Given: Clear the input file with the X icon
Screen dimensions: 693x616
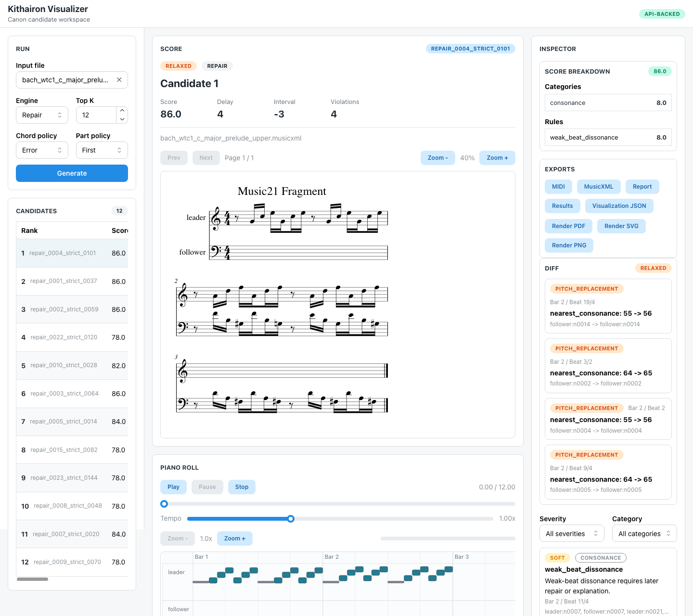Looking at the screenshot, I should pos(119,80).
